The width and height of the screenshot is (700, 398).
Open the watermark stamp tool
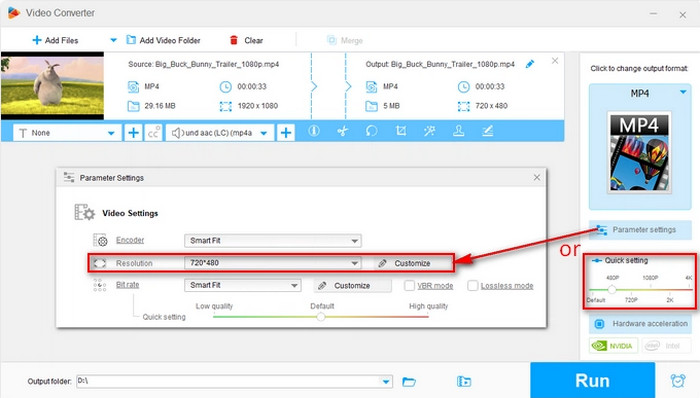[x=458, y=131]
